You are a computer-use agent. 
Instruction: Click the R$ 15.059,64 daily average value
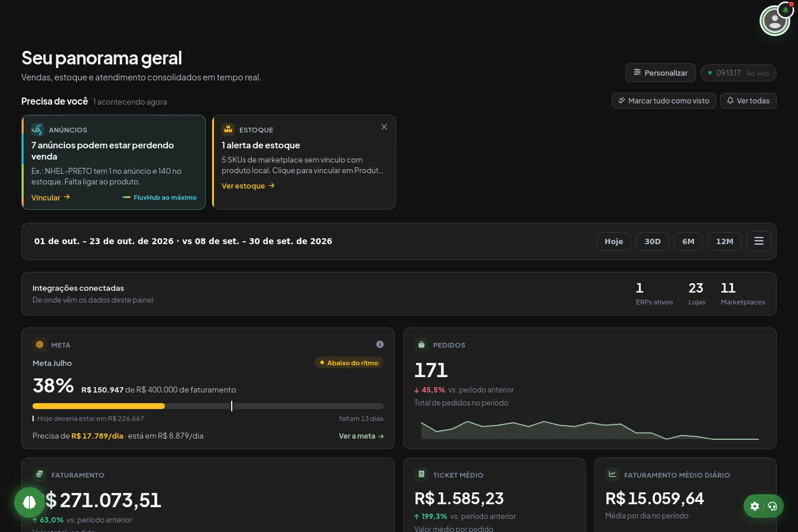click(x=654, y=498)
